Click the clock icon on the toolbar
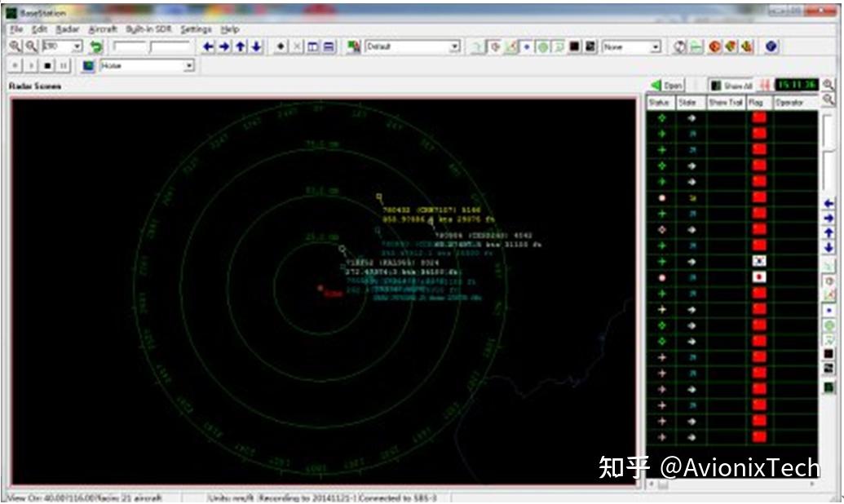The width and height of the screenshot is (844, 504). tap(680, 46)
